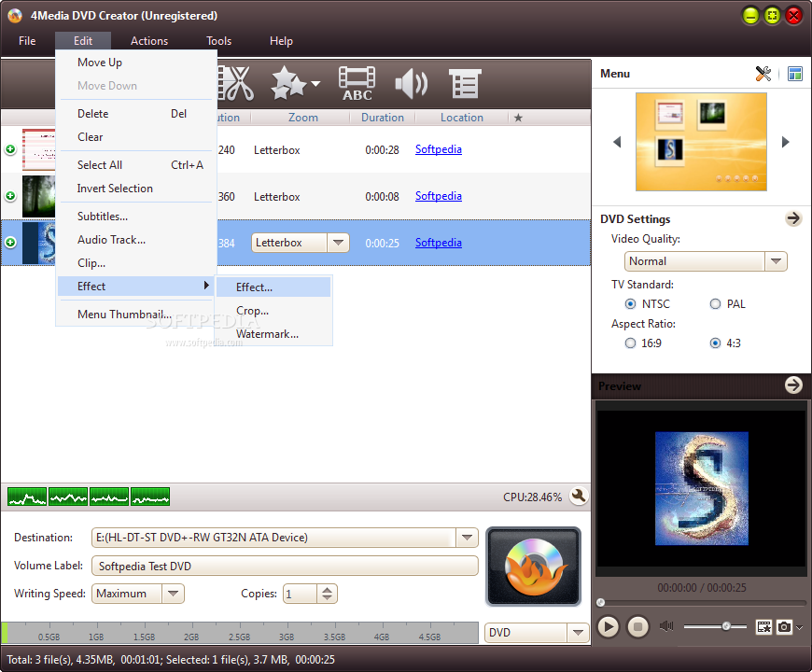
Task: Click the preview playback seek bar
Action: [701, 602]
